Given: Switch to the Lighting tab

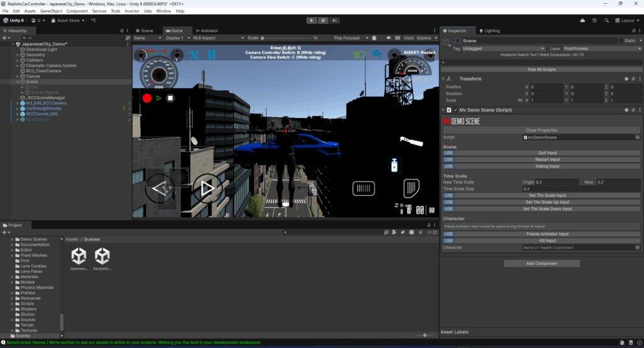Looking at the screenshot, I should [489, 31].
